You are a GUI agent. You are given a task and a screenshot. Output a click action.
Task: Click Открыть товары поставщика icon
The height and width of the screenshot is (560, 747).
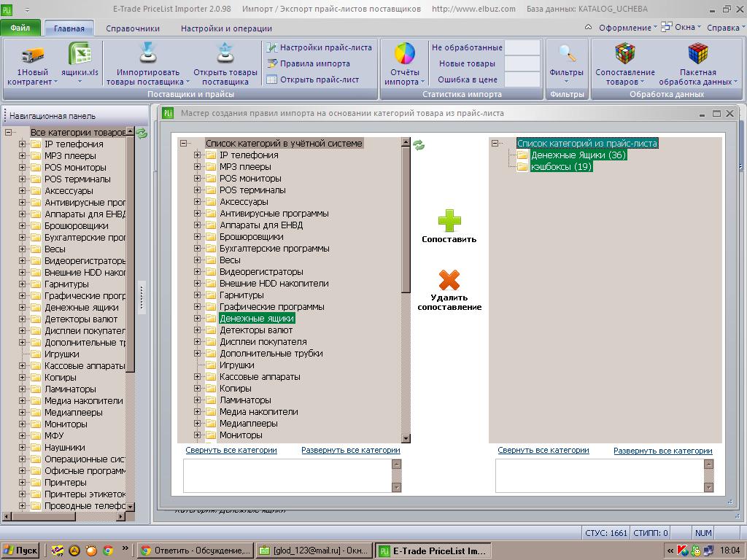pos(225,52)
